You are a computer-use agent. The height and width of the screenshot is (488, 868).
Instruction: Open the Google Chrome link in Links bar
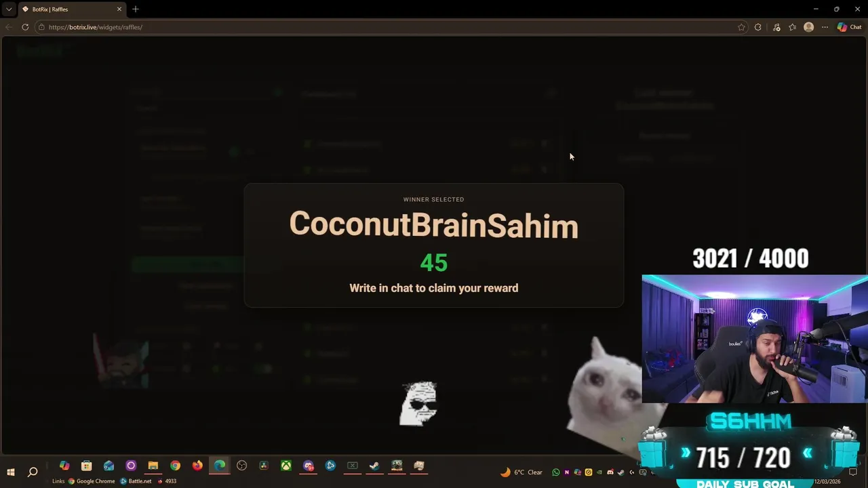point(91,481)
